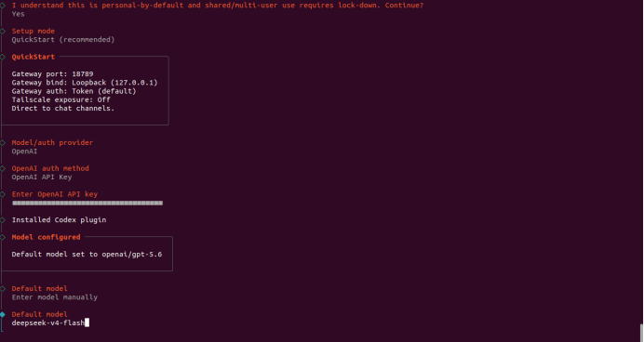644x342 pixels.
Task: Click the 'Direct to chat channels.' line
Action: click(x=63, y=109)
